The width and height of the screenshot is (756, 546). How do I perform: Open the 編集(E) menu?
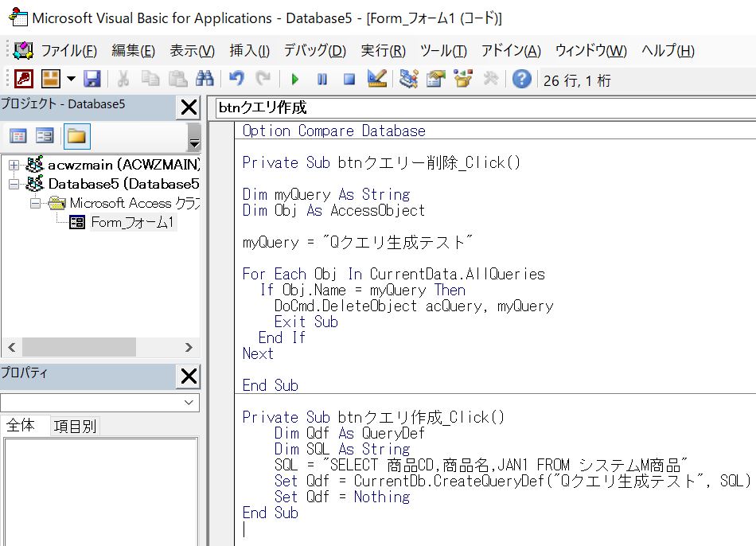[133, 51]
